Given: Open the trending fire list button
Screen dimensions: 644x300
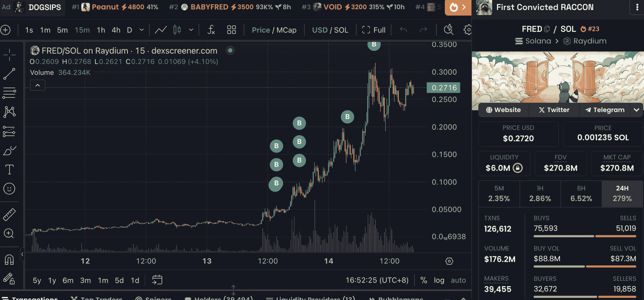Looking at the screenshot, I should pos(458,7).
